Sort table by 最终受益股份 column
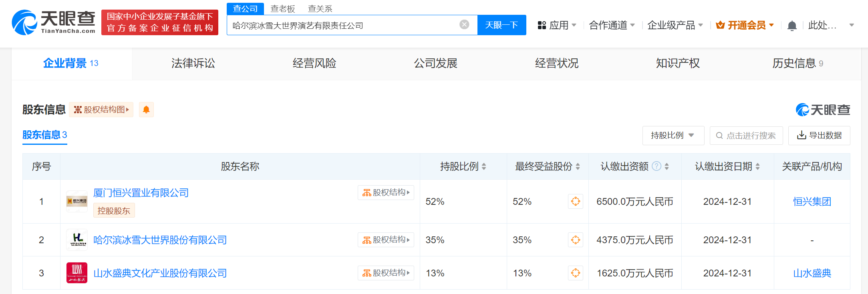Screen dimensions: 868x294 click(x=578, y=166)
